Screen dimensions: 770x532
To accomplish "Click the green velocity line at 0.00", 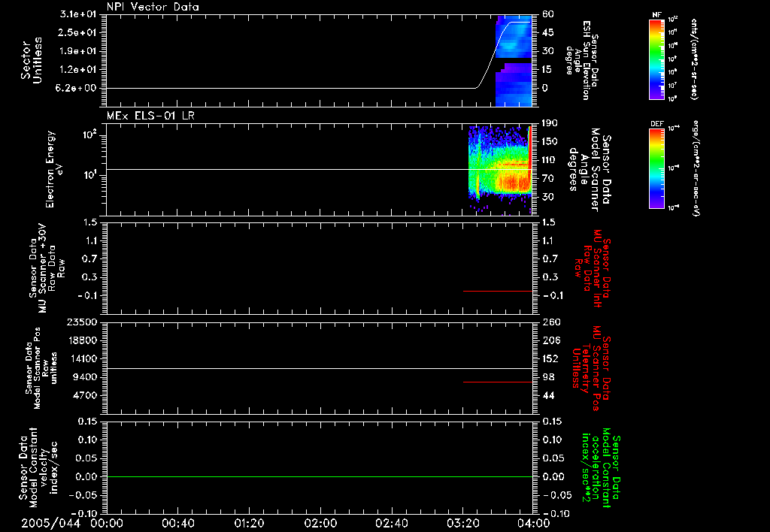I will click(x=320, y=476).
